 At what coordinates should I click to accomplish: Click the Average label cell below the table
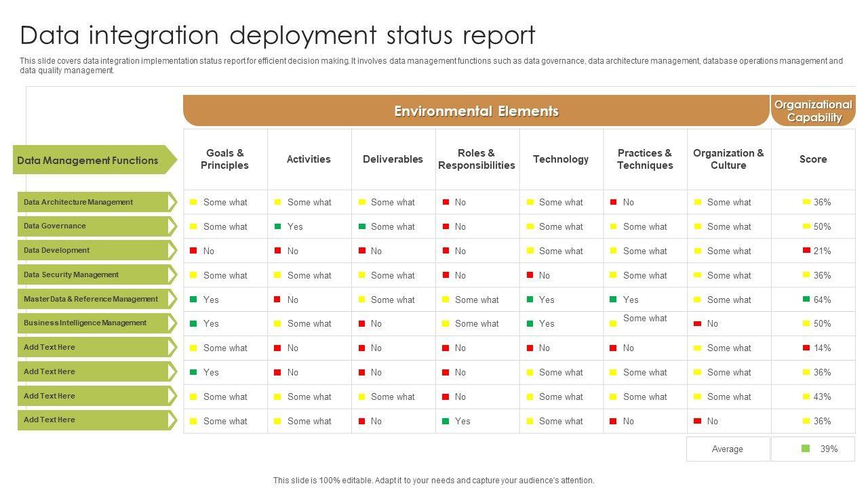[728, 449]
